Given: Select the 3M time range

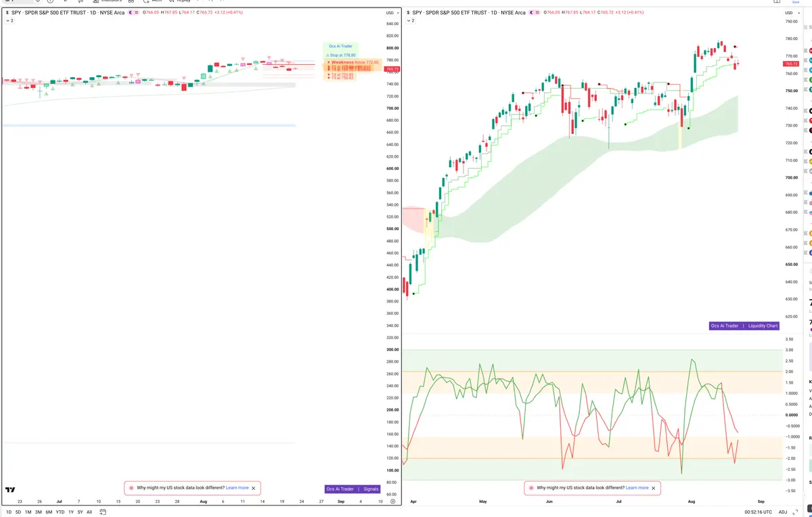Looking at the screenshot, I should [39, 512].
